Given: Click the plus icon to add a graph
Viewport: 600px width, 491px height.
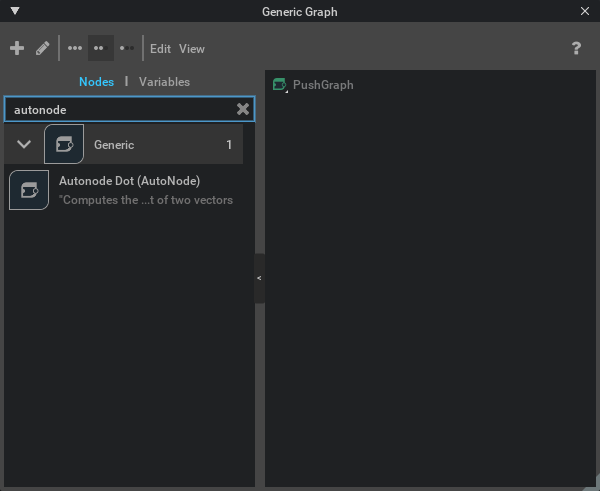Looking at the screenshot, I should [x=17, y=48].
